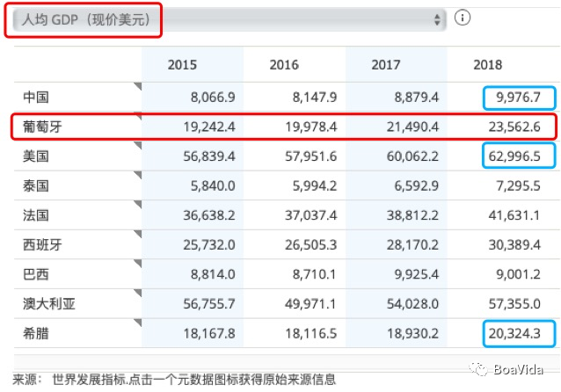Click the value 37,037.4 in the table
Viewport: 561px width, 392px height.
(x=311, y=215)
